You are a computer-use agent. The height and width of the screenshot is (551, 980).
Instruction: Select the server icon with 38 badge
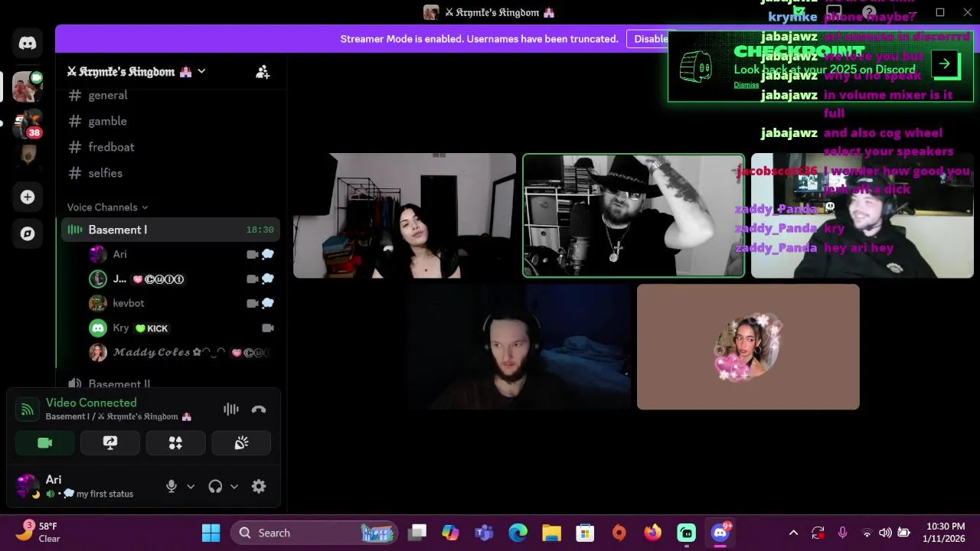click(x=28, y=124)
